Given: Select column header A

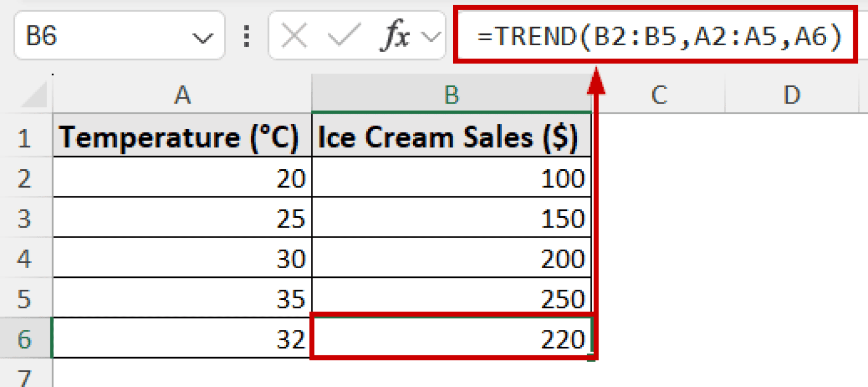Looking at the screenshot, I should [x=182, y=94].
